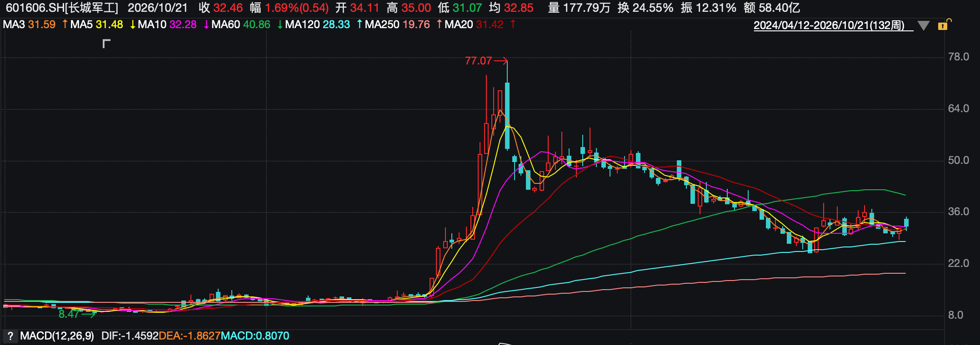The height and width of the screenshot is (345, 980).
Task: Click the date 2026/10/21 in header
Action: 158,8
